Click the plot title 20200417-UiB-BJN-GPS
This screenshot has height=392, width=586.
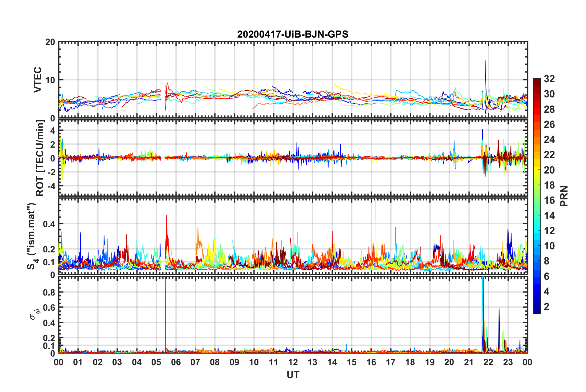point(292,34)
